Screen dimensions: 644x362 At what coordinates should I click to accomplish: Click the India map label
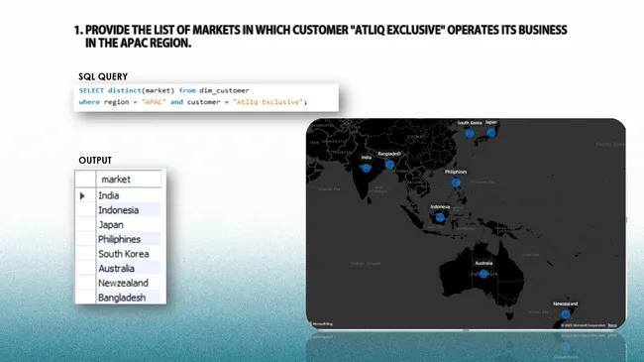coord(367,157)
